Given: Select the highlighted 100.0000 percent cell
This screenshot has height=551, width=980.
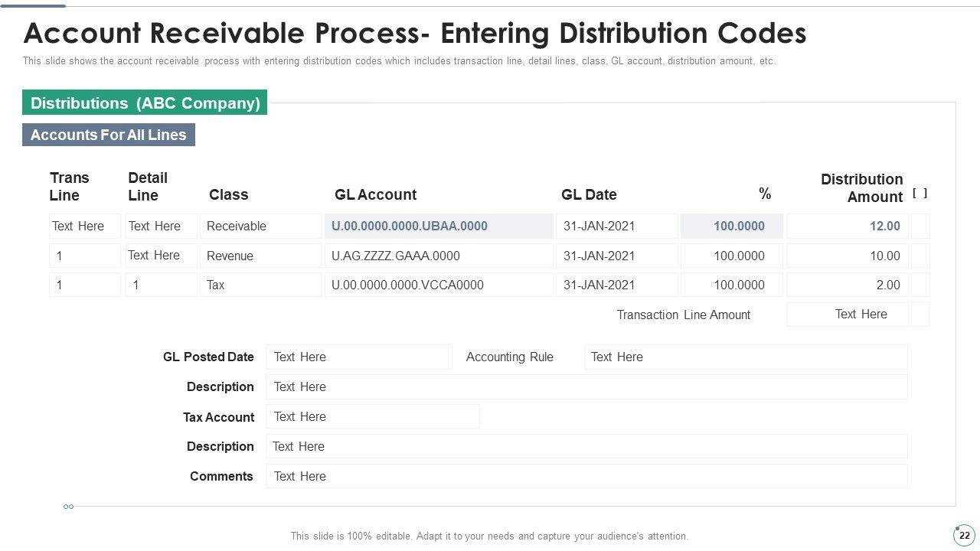Looking at the screenshot, I should pyautogui.click(x=731, y=227).
